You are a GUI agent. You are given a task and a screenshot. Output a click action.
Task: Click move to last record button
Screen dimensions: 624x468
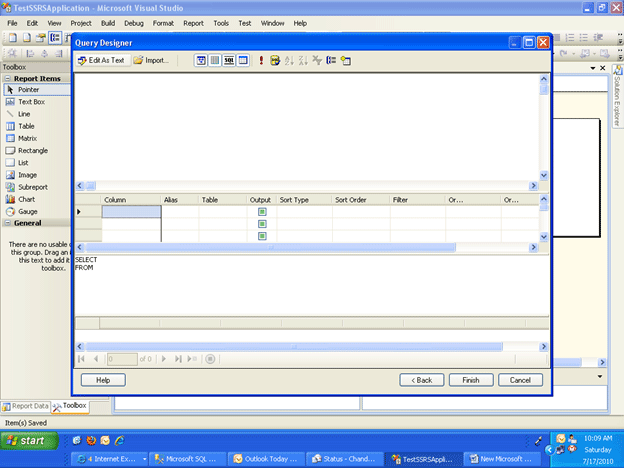[178, 359]
